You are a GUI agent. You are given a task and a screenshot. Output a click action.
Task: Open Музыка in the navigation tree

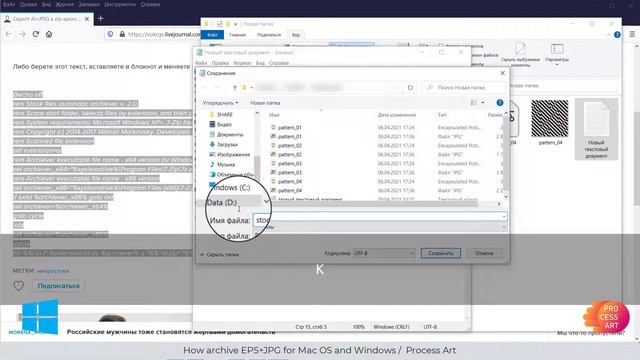point(226,164)
